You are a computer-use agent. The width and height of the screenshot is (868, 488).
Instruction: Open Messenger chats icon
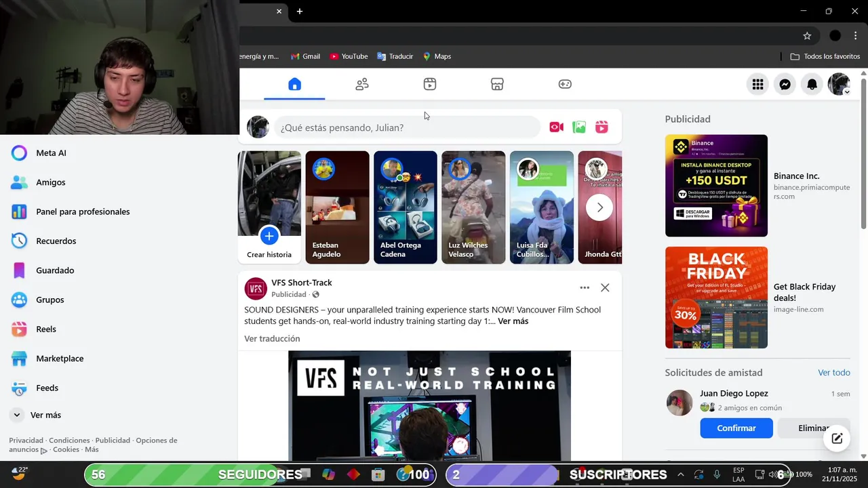click(x=785, y=84)
